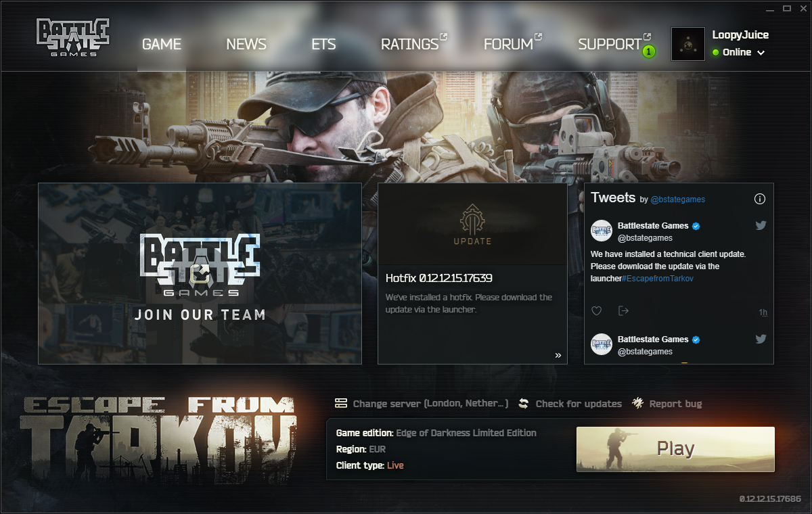Click the Edge of Darkness Limited Edition text
Viewport: 812px width, 514px height.
[x=466, y=433]
